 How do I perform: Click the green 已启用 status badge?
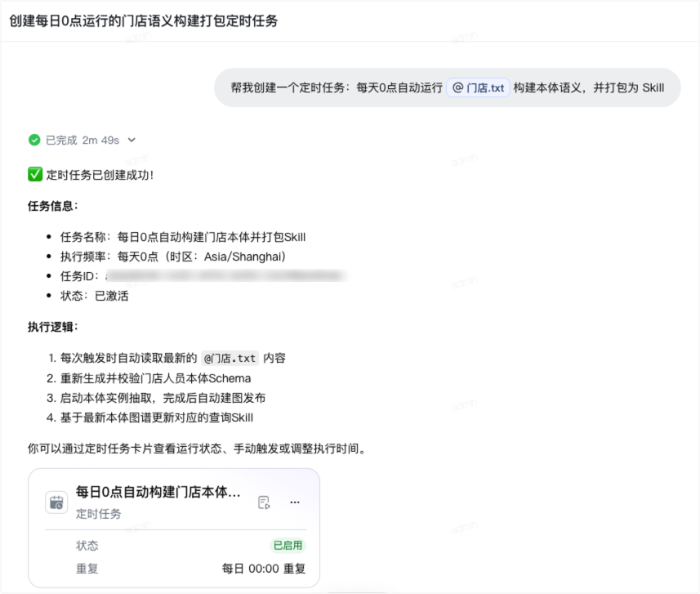[x=288, y=545]
